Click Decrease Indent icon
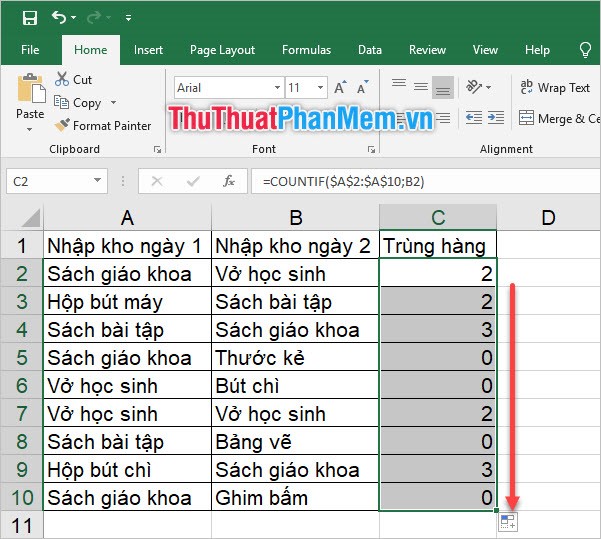Viewport: 601px width, 539px height. 474,118
